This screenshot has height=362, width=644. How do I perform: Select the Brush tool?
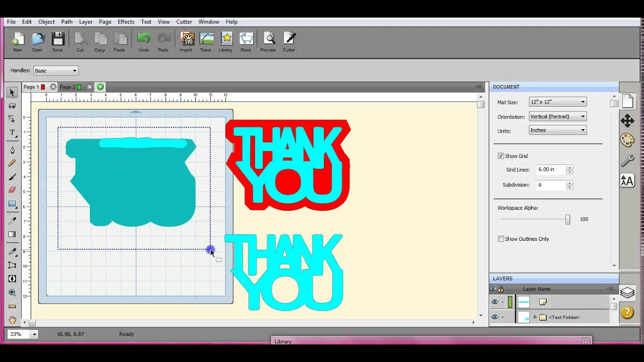[x=13, y=176]
